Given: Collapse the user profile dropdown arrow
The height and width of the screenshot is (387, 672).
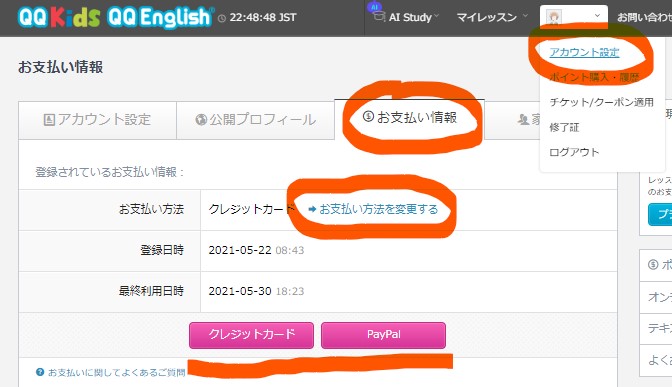Looking at the screenshot, I should click(x=597, y=16).
